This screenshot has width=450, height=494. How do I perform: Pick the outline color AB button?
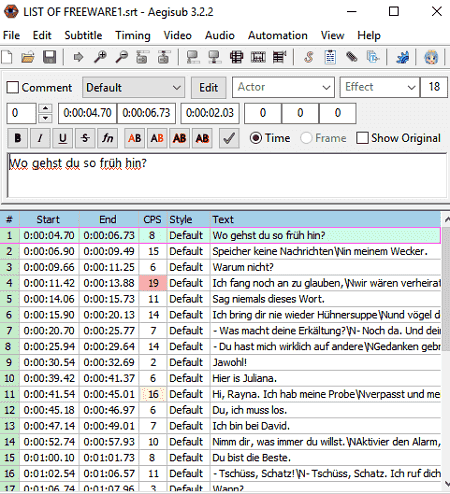pyautogui.click(x=179, y=138)
